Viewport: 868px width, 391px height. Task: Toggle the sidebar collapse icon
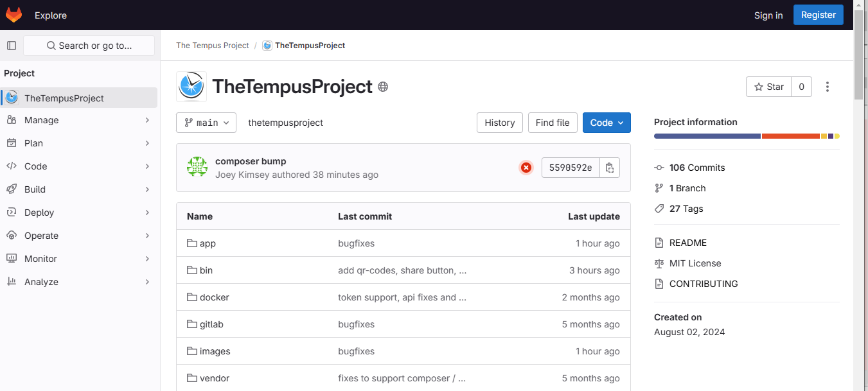pos(12,46)
